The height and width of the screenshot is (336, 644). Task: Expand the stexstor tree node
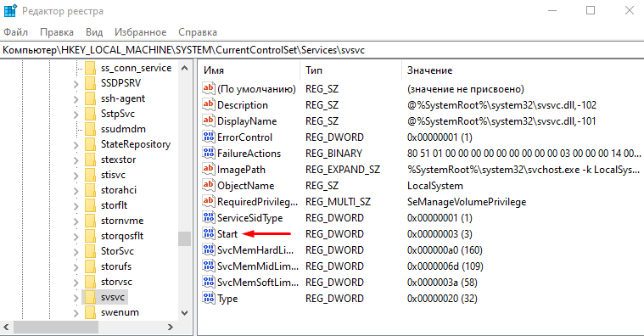76,160
